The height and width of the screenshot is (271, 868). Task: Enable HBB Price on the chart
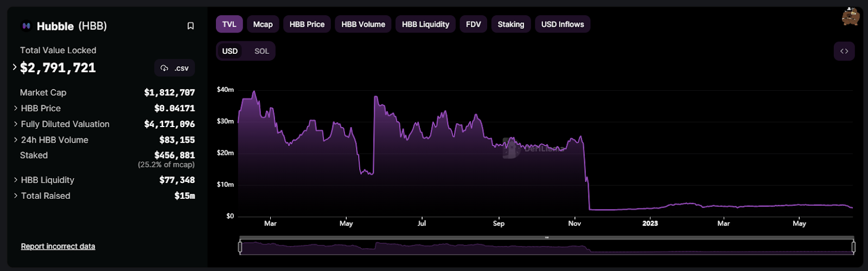307,24
